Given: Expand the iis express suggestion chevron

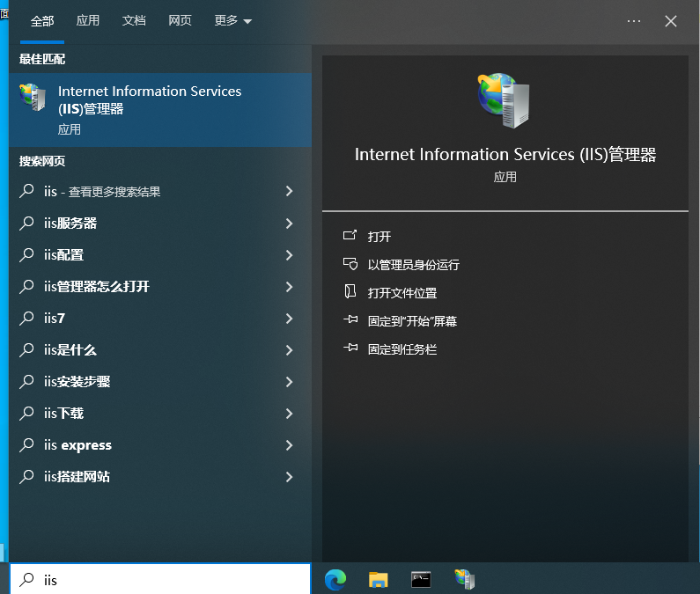Looking at the screenshot, I should pyautogui.click(x=289, y=445).
